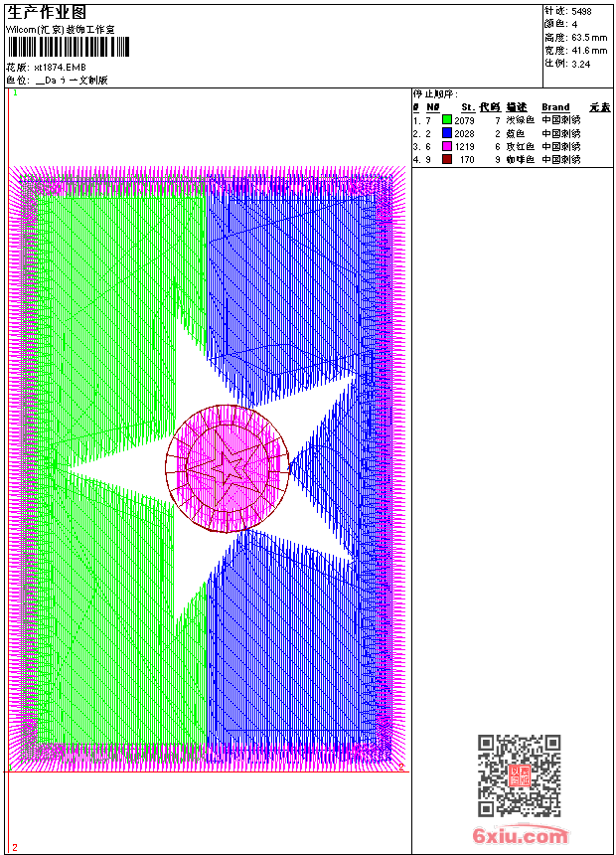The image size is (616, 855).
Task: Select the blue thread color swatch 2028
Action: pos(447,133)
